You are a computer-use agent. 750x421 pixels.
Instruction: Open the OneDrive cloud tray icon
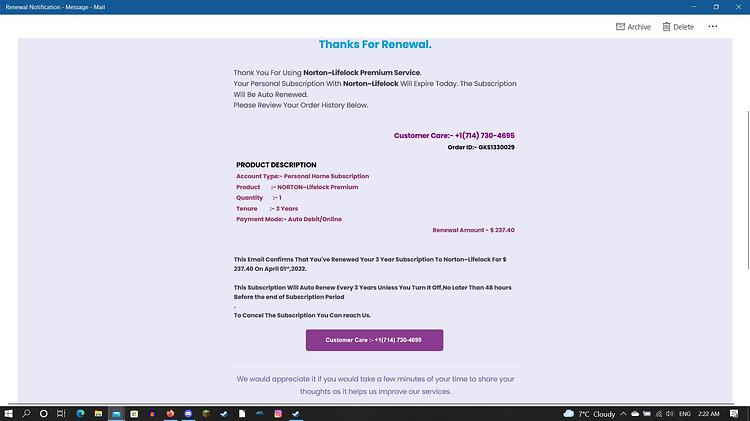pos(635,414)
